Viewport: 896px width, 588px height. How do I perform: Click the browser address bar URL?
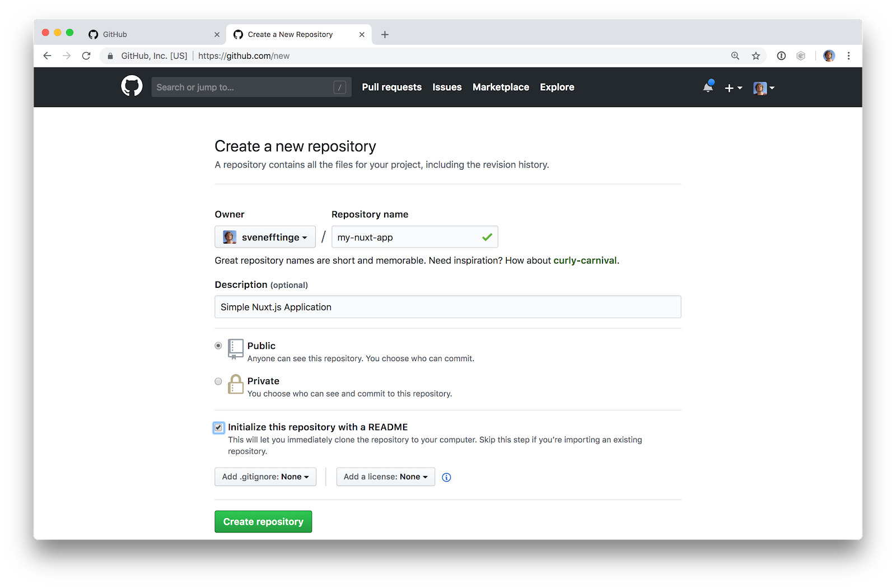[244, 56]
